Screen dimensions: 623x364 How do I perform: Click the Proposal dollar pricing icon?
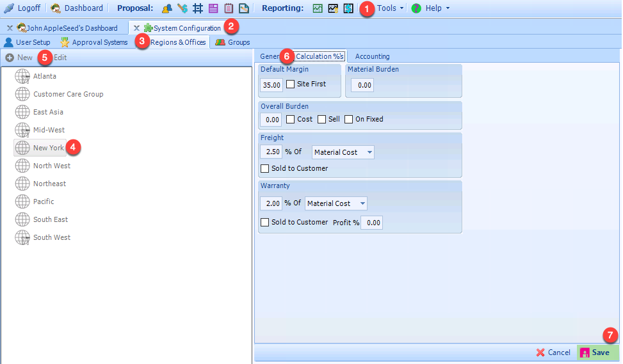tap(182, 8)
